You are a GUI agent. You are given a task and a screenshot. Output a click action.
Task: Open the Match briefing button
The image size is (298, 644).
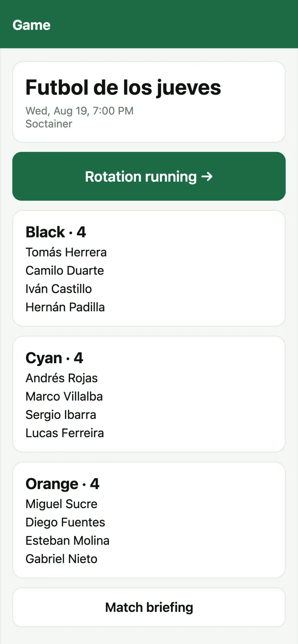pyautogui.click(x=149, y=607)
